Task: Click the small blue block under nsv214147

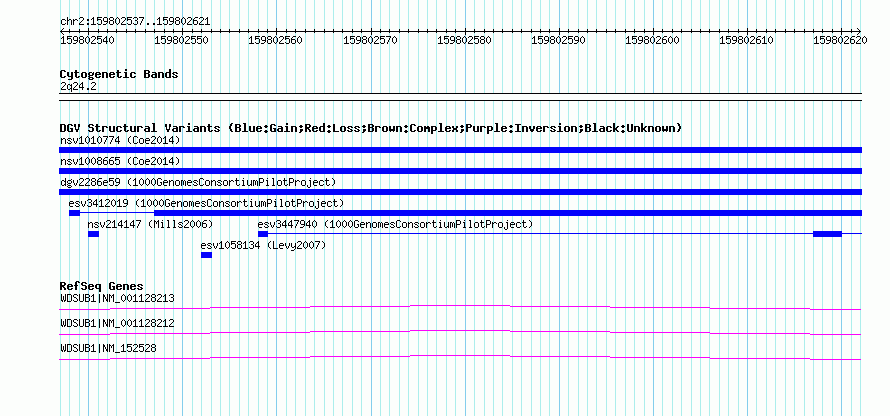Action: (x=94, y=234)
